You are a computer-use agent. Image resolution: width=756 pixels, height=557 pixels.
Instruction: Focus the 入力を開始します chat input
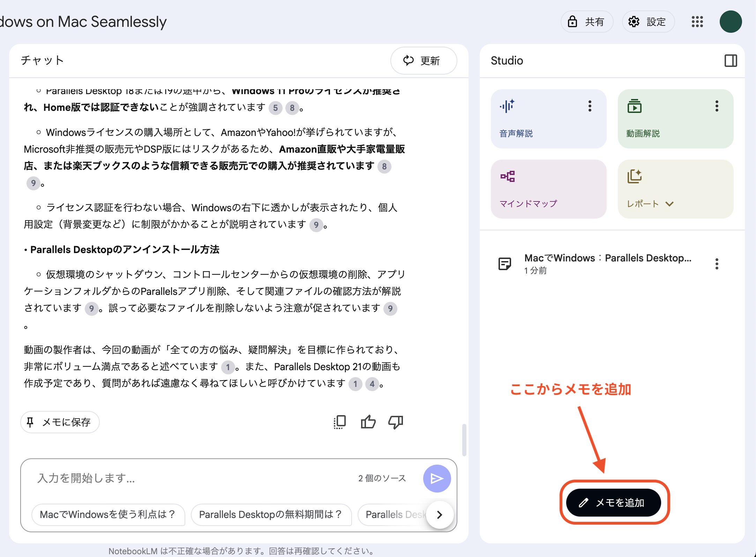click(x=192, y=478)
